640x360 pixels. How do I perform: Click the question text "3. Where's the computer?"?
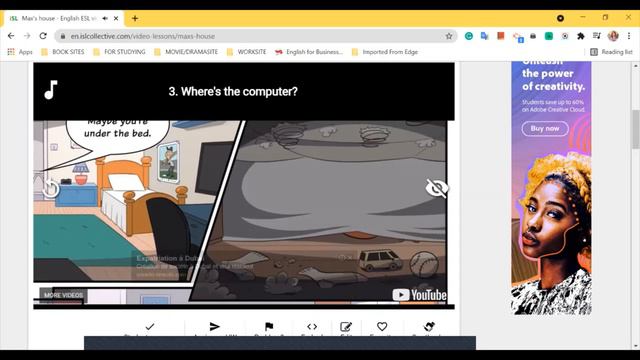coord(233,91)
